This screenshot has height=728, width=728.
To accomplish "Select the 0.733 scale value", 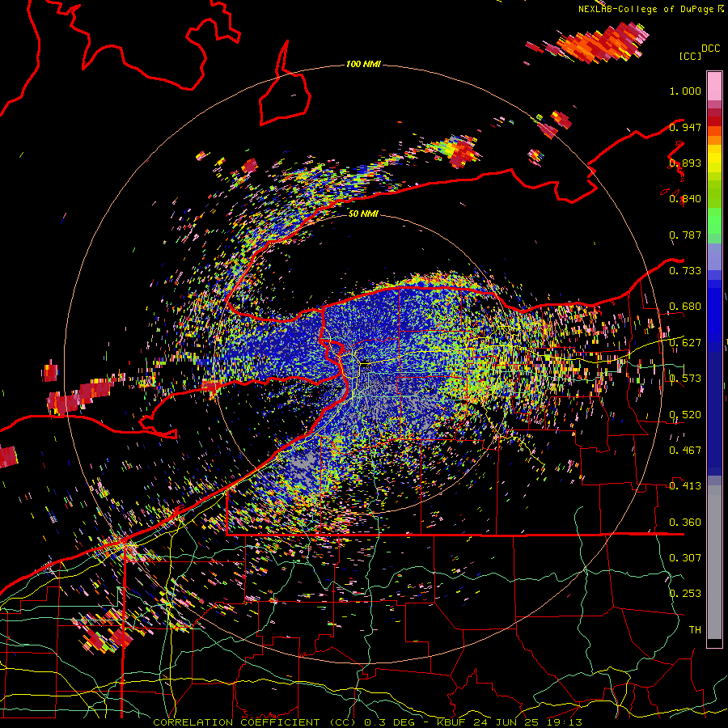I will click(x=685, y=271).
